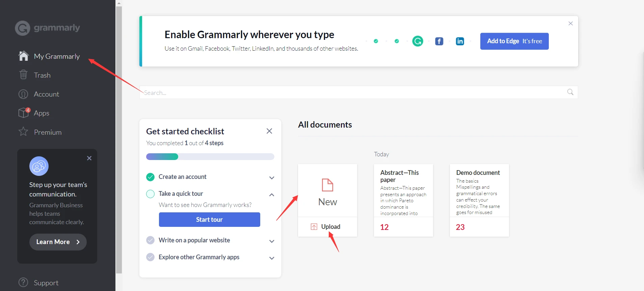Click the 12 alerts count on Abstract paper

click(x=384, y=227)
